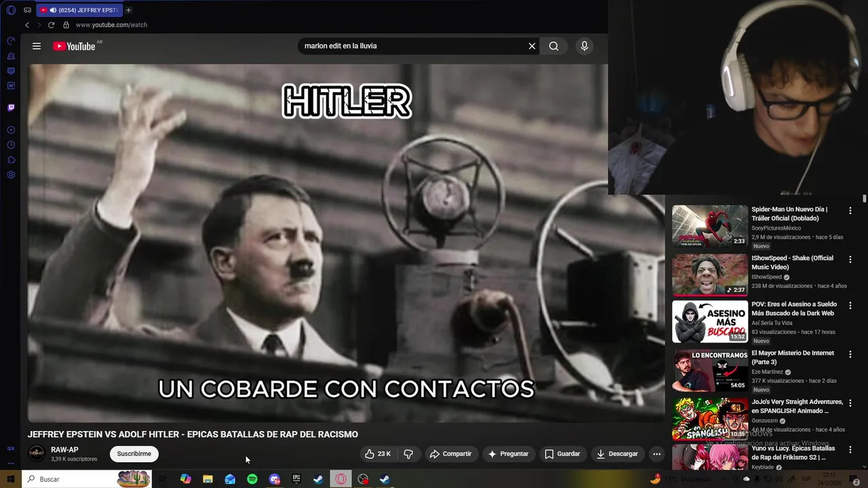Open options for Spider-Man video

(x=850, y=211)
